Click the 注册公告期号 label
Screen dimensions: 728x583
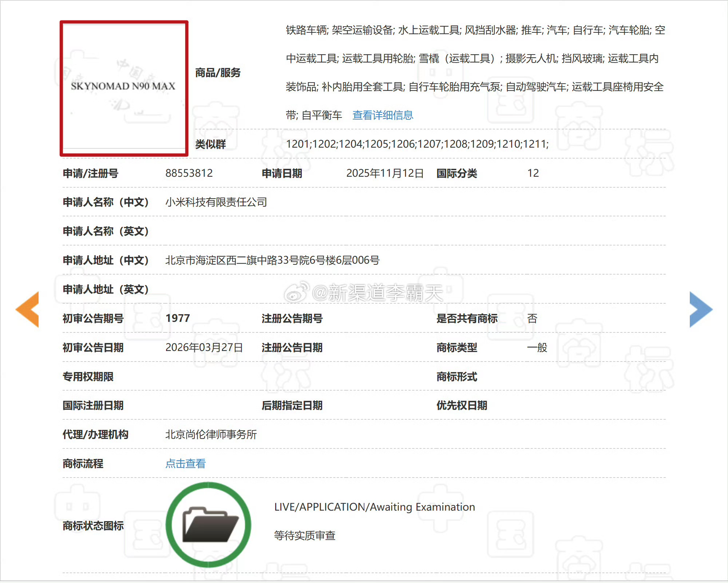pyautogui.click(x=292, y=319)
